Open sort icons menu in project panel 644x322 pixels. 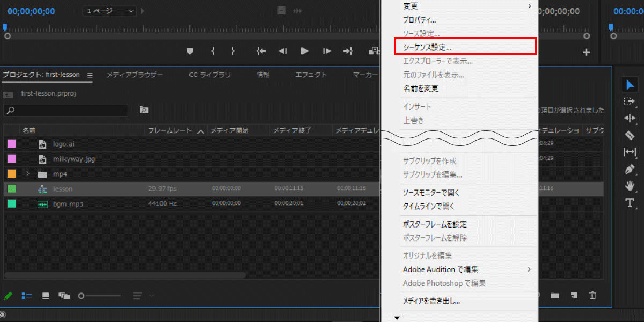pos(143,296)
